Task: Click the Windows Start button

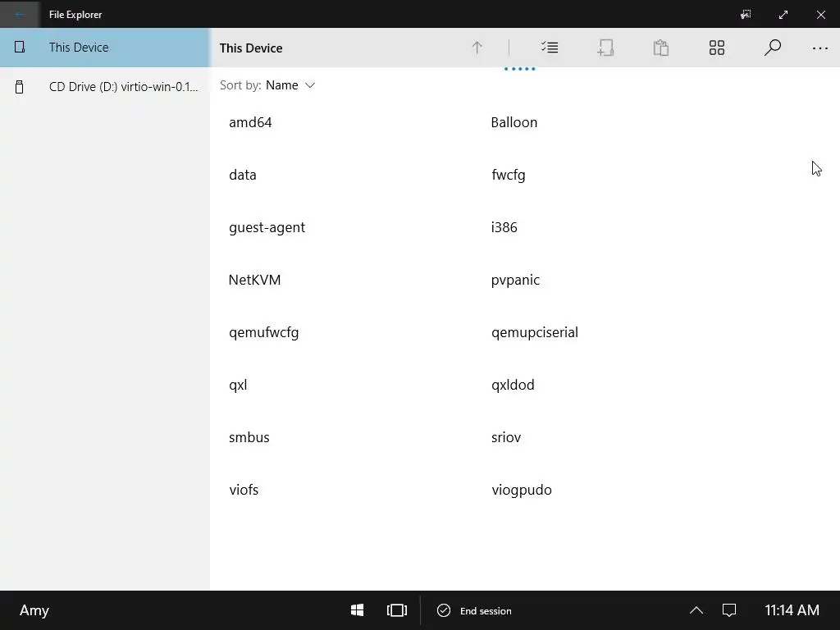Action: coord(358,610)
